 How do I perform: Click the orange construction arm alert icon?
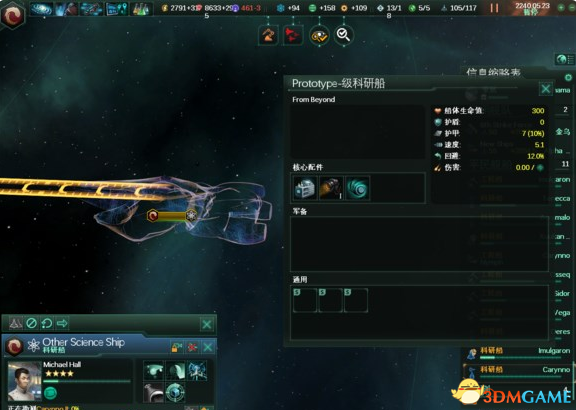click(268, 35)
